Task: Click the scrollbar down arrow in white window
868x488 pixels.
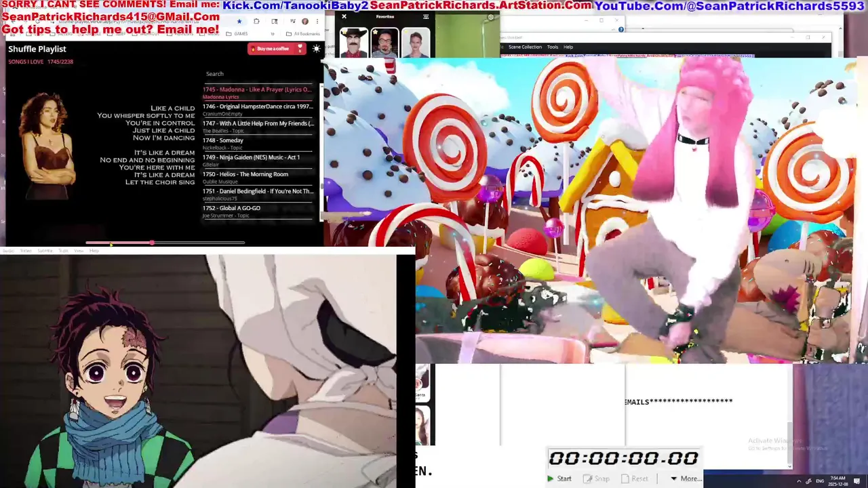Action: tap(789, 466)
